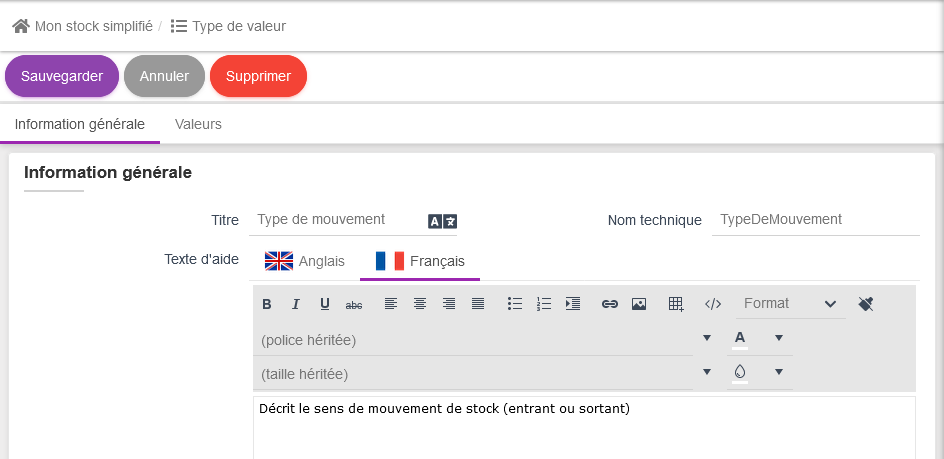Click in the Nom technique field
Viewport: 944px width, 459px height.
coord(815,220)
